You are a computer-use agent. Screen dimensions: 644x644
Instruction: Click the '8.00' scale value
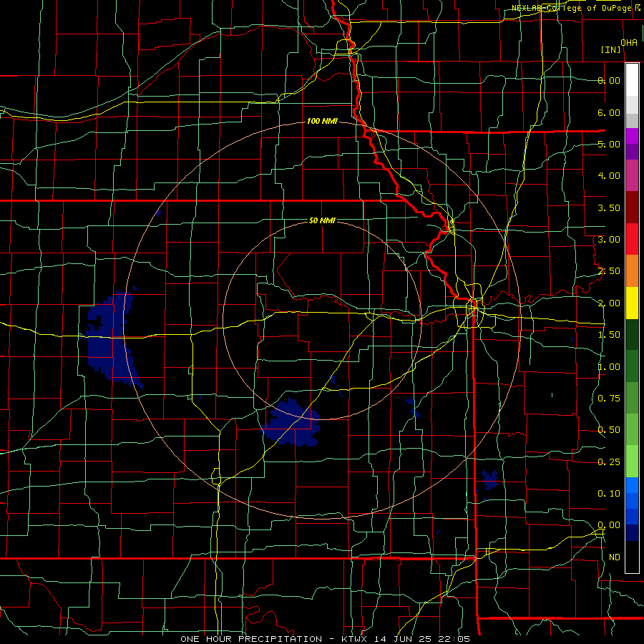point(609,80)
